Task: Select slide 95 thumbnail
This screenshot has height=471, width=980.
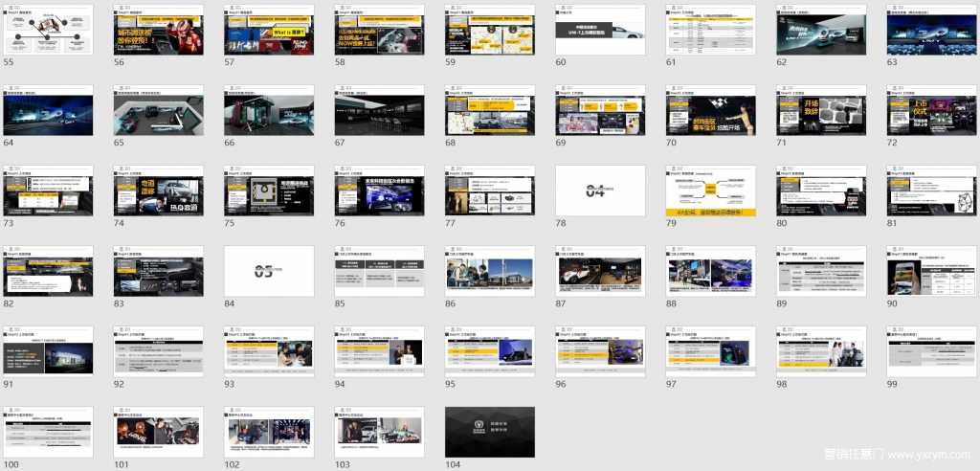Action: pos(489,351)
